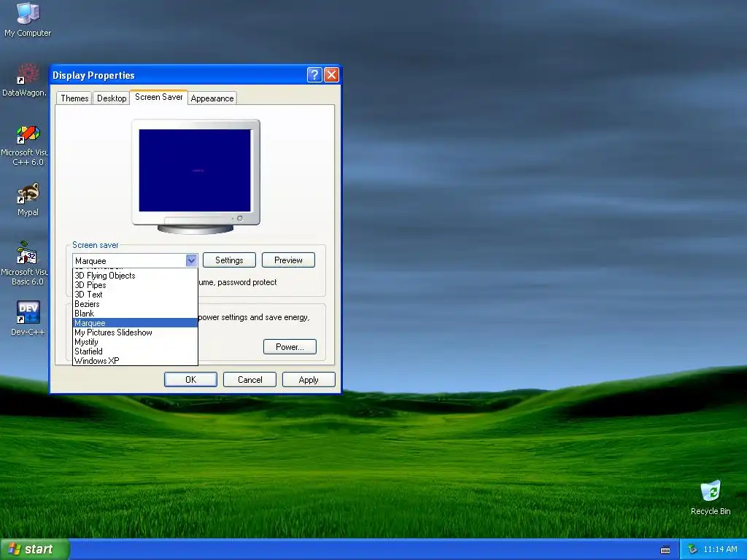
Task: Open My Computer desktop icon
Action: click(28, 19)
